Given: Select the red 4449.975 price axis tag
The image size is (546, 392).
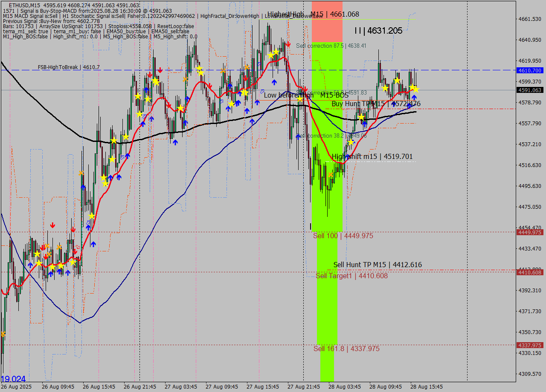Looking at the screenshot, I should (x=529, y=232).
